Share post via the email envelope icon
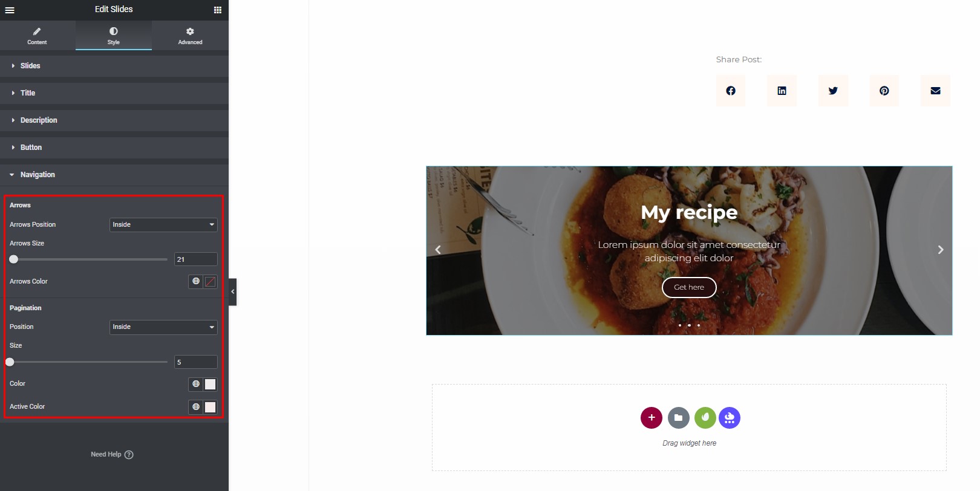 (x=935, y=91)
